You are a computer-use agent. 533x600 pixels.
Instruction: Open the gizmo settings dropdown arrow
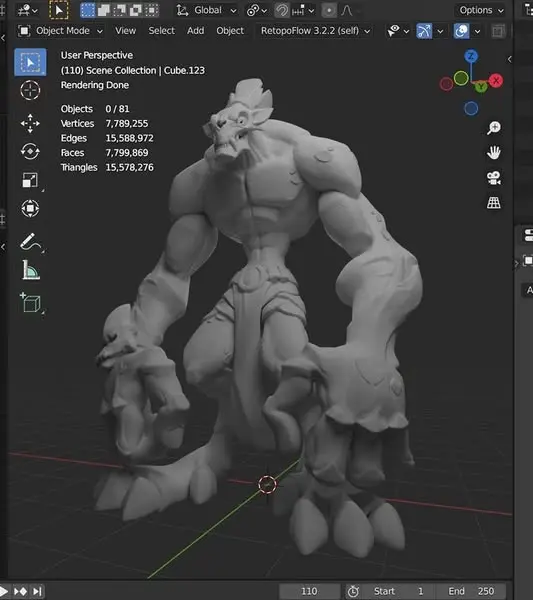(440, 31)
